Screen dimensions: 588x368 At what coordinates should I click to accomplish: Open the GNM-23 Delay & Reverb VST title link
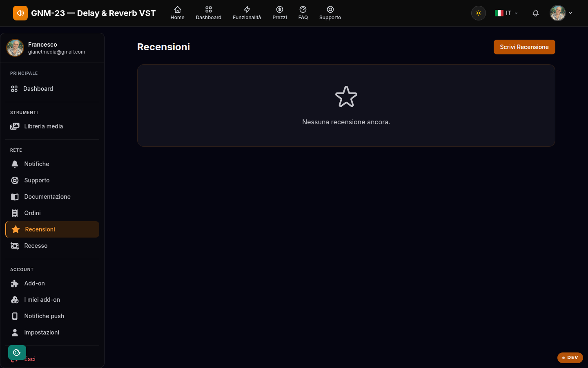93,13
